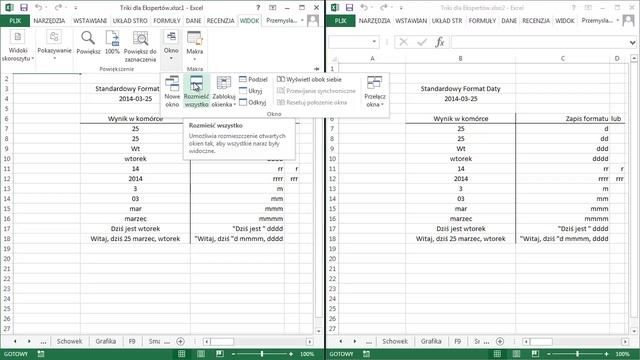Click formula bar input in right window
Image resolution: width=640 pixels, height=360 pixels.
[540, 42]
